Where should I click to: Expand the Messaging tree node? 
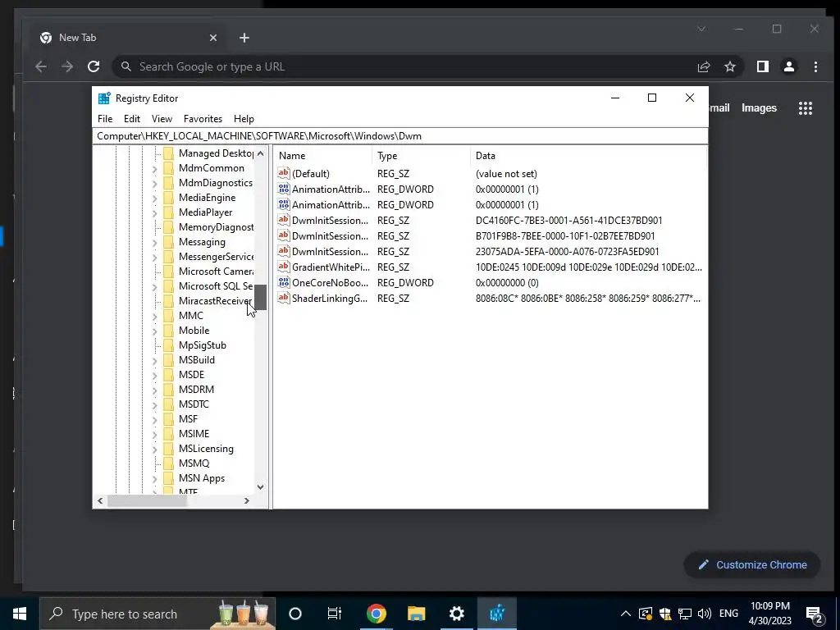tap(154, 243)
